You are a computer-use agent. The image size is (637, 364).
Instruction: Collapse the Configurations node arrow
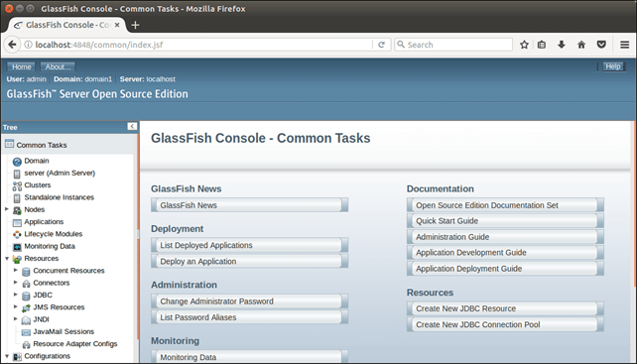tap(7, 356)
